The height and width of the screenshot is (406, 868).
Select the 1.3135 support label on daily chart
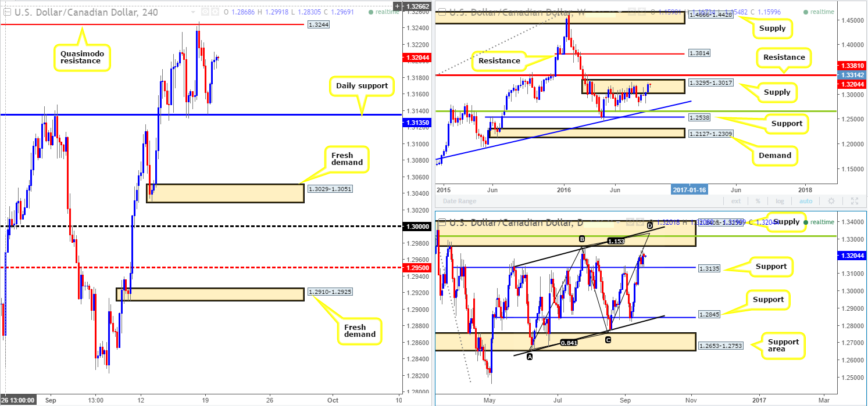[x=710, y=268]
